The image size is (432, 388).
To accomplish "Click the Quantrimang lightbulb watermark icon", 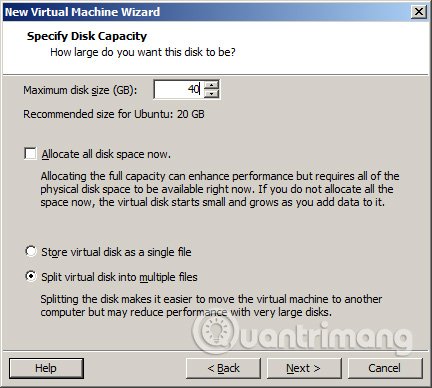I will (x=215, y=332).
